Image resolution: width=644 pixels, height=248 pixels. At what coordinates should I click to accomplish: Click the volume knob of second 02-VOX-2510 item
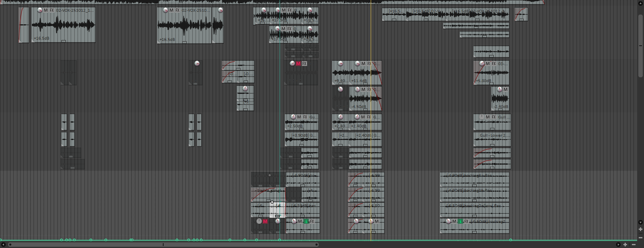165,10
